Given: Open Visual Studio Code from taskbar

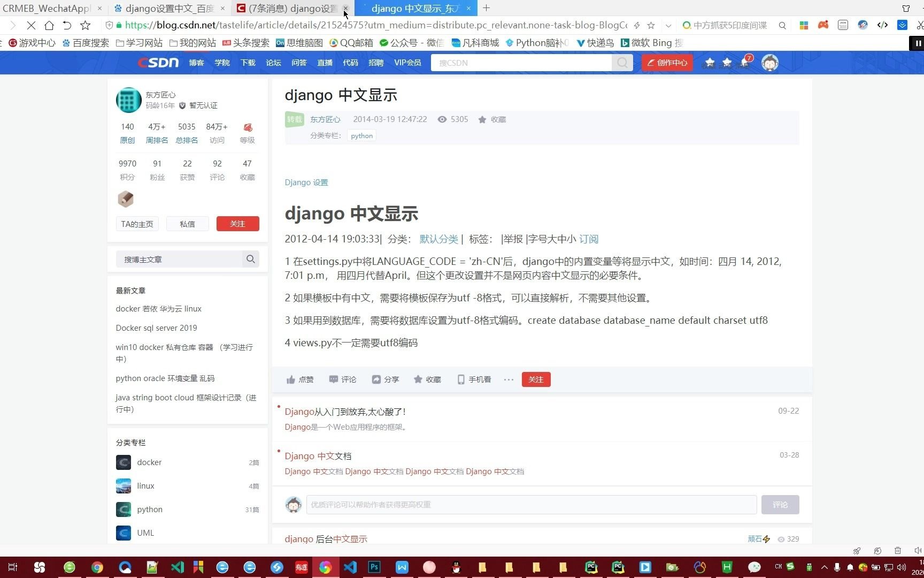Looking at the screenshot, I should (x=350, y=567).
